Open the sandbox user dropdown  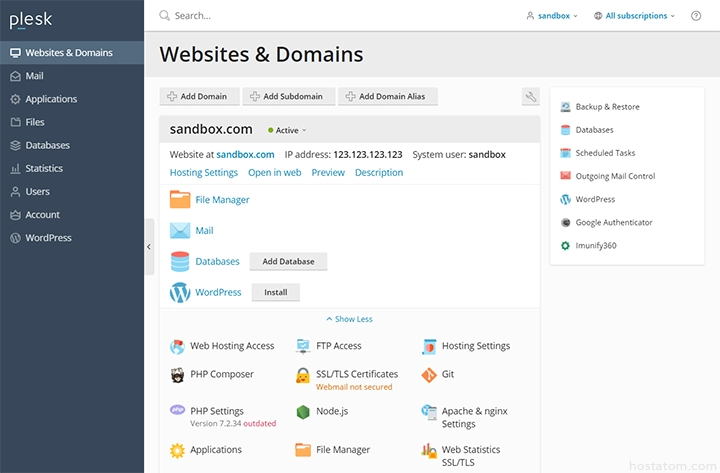tap(551, 16)
